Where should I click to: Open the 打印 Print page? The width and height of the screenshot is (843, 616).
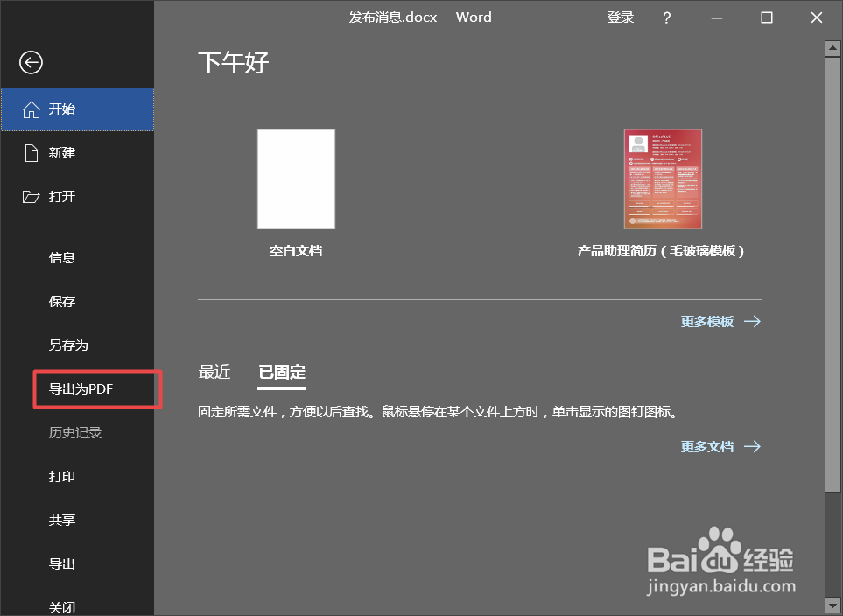[x=61, y=476]
